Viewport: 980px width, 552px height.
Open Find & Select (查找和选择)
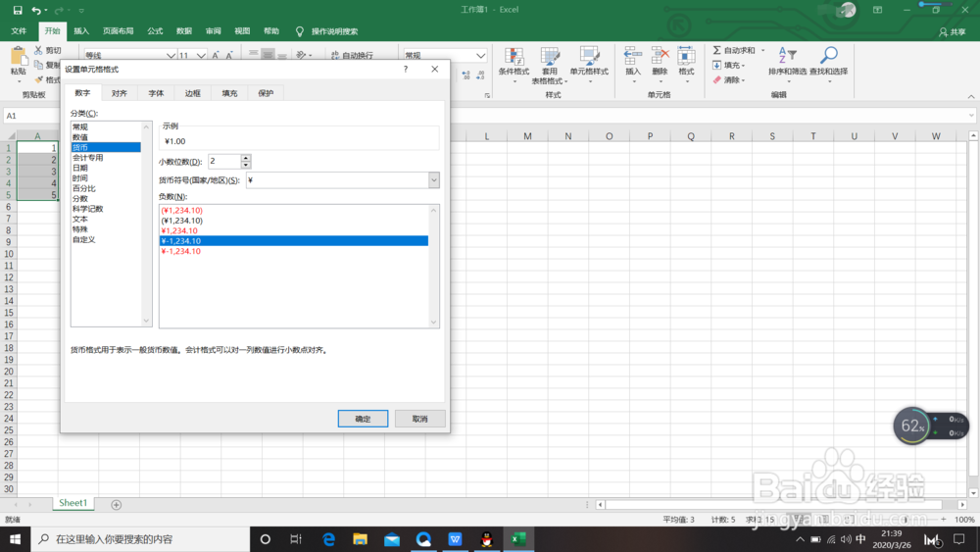pos(829,65)
